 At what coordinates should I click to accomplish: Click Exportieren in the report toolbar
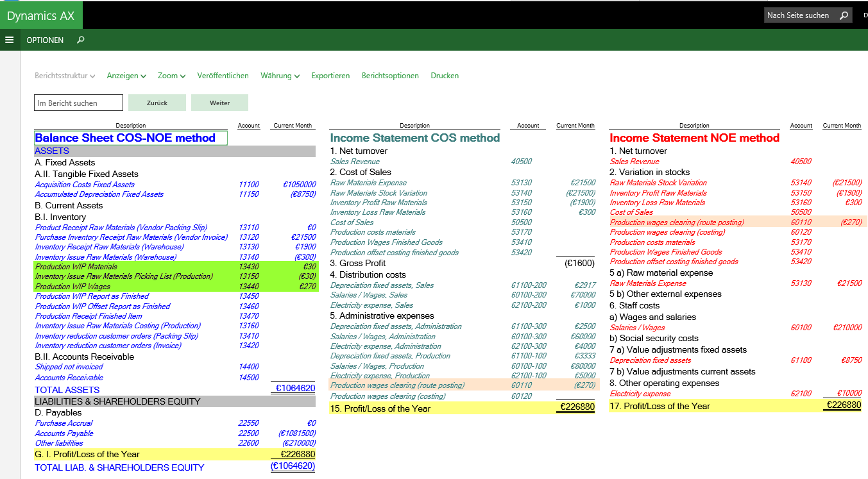pos(330,76)
